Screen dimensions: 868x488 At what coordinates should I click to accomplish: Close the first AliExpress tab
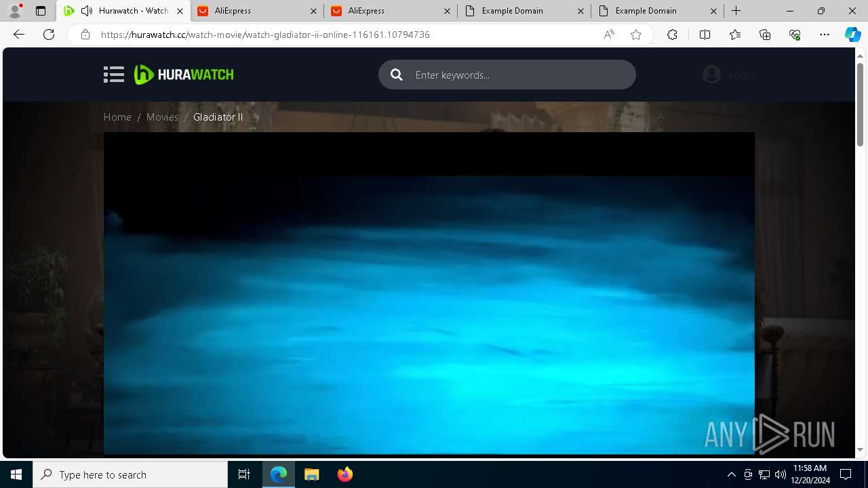tap(313, 11)
